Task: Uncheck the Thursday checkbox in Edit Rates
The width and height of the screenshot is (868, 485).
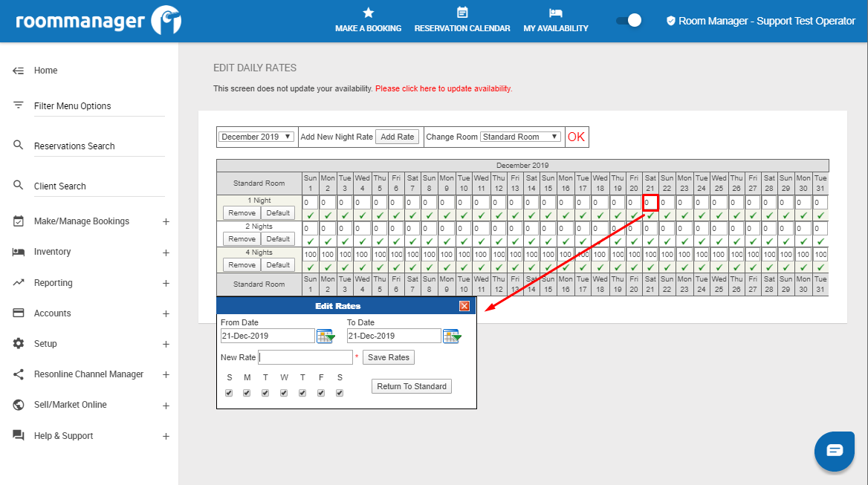Action: [302, 393]
